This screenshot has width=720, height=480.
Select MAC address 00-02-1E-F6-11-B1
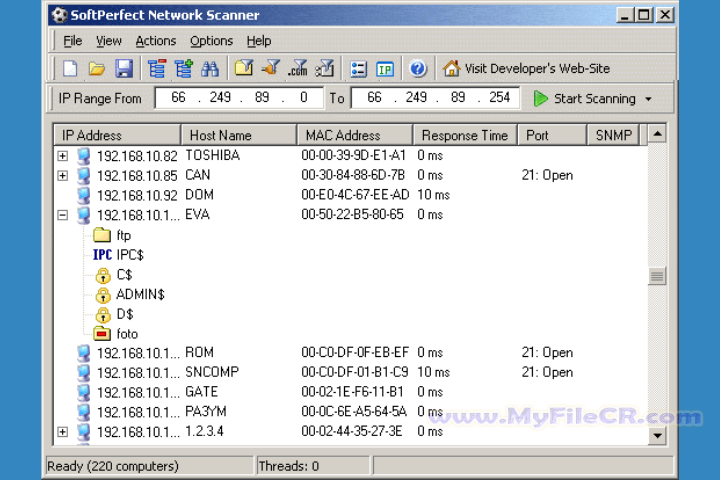click(353, 392)
